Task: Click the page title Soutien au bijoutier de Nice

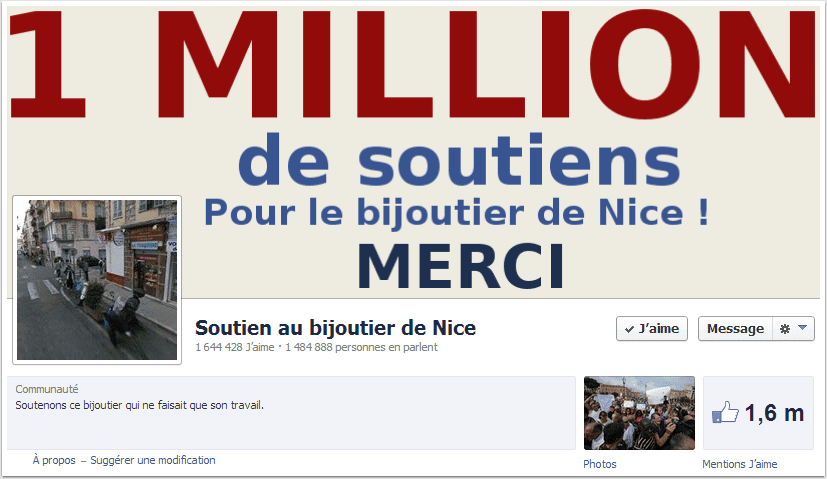Action: tap(335, 328)
